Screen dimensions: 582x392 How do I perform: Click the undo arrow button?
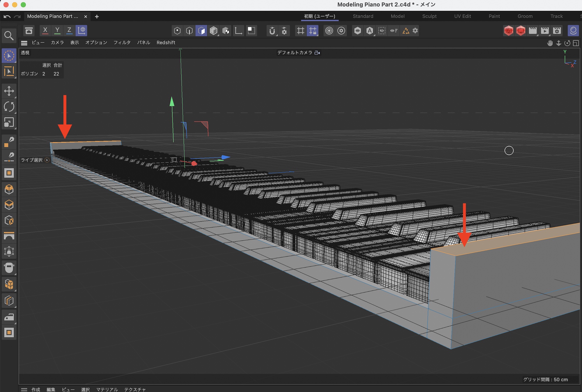[x=7, y=17]
